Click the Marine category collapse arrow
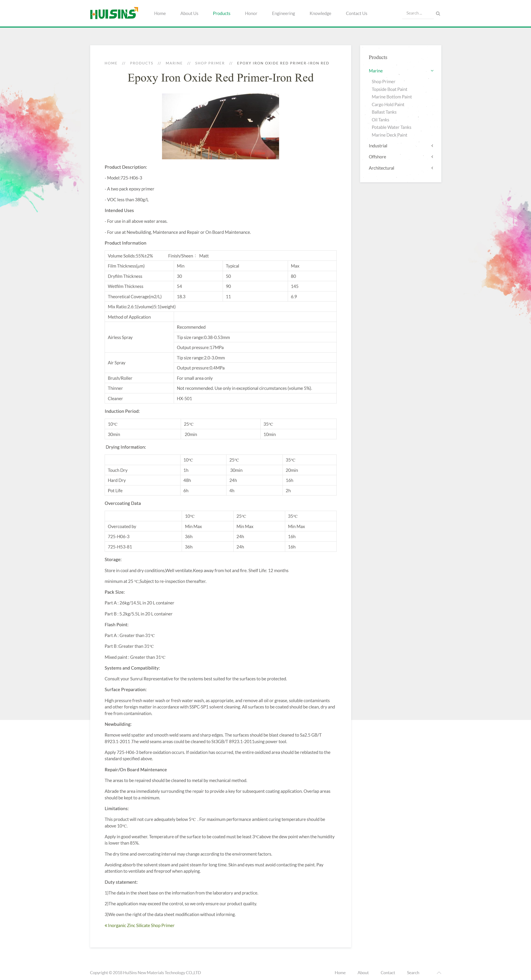 (431, 71)
